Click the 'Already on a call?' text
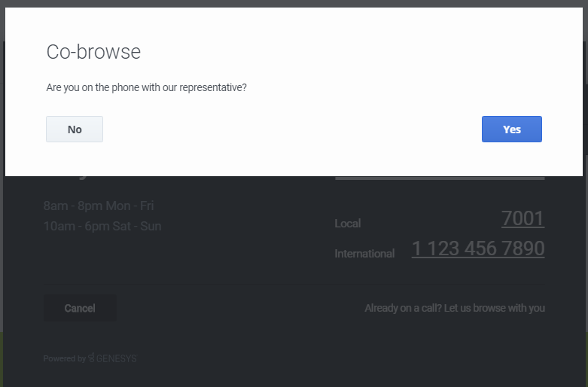588x387 pixels. click(x=403, y=308)
